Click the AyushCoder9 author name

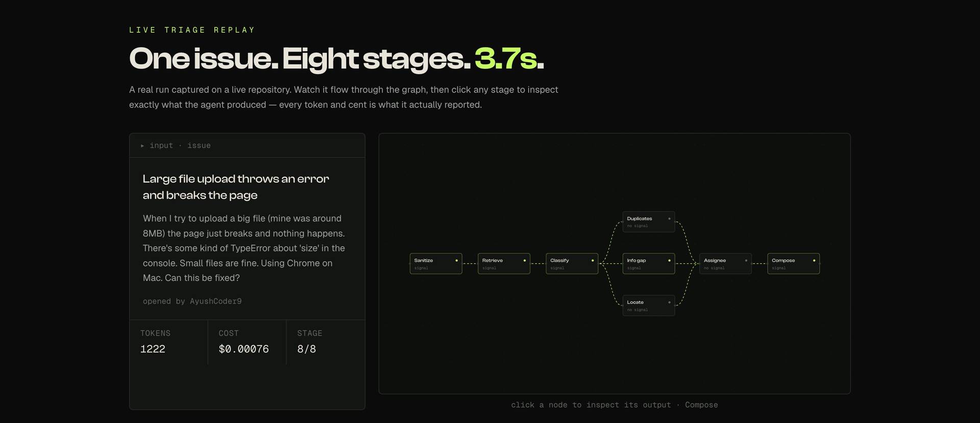click(216, 301)
